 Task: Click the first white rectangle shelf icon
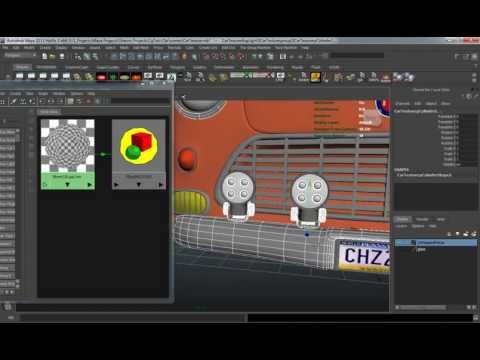19,77
